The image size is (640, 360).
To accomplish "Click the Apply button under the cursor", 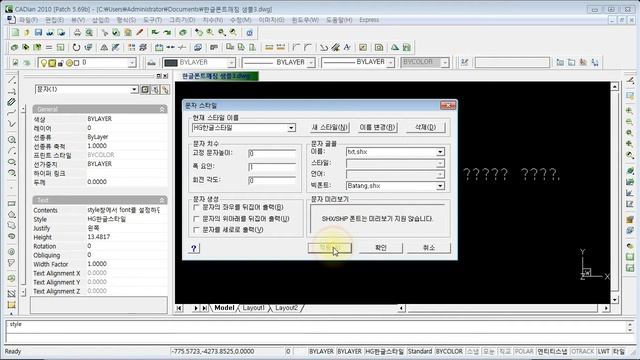I will (329, 248).
